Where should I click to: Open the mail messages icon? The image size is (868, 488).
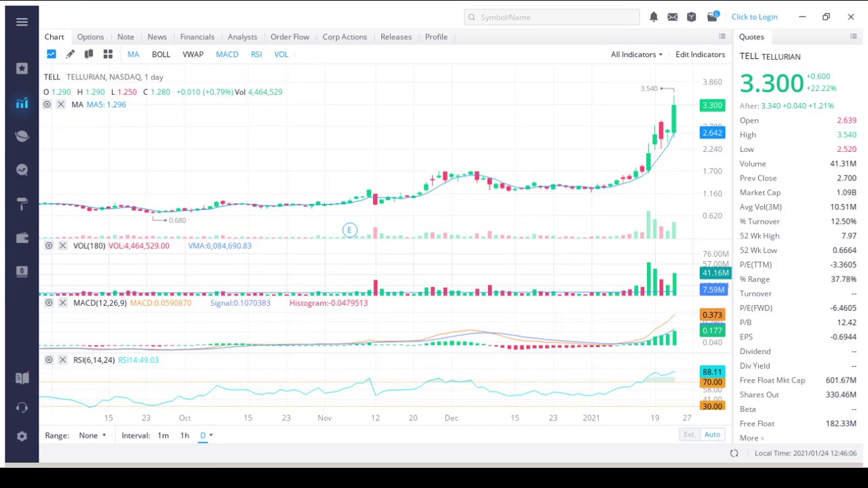pos(673,17)
